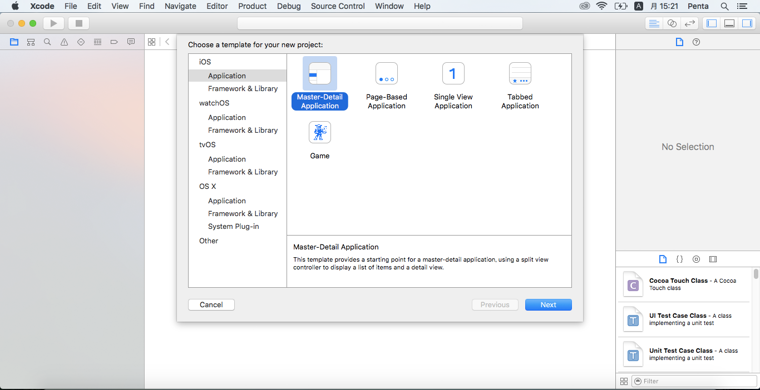
Task: Open the Editor menu
Action: pyautogui.click(x=217, y=6)
